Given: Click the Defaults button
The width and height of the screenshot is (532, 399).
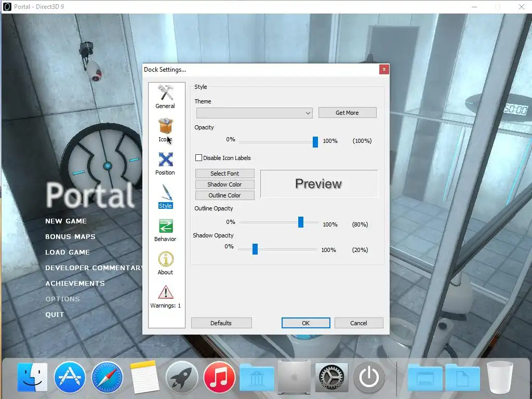Looking at the screenshot, I should click(221, 323).
